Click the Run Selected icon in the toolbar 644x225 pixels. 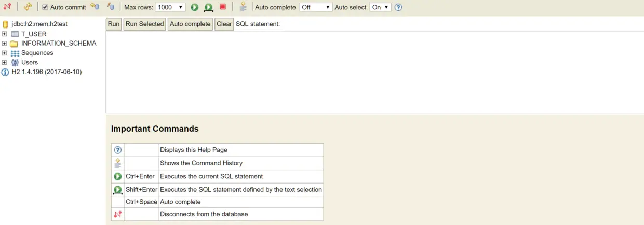(x=208, y=7)
